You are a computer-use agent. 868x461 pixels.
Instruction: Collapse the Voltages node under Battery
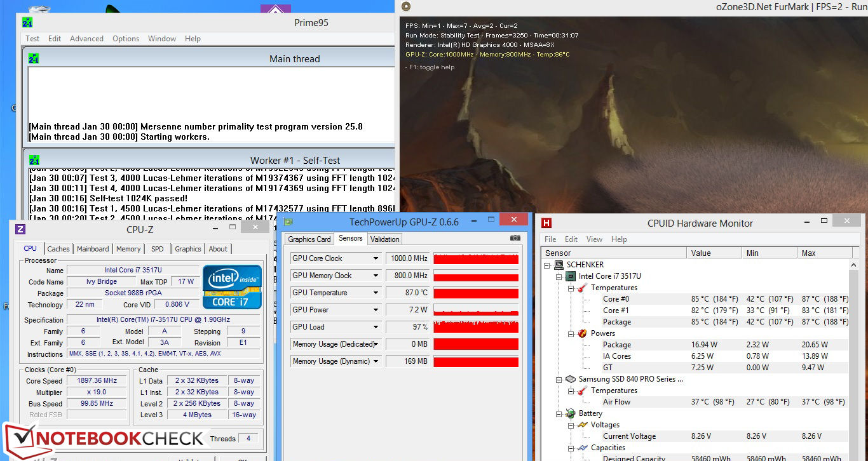[x=571, y=425]
